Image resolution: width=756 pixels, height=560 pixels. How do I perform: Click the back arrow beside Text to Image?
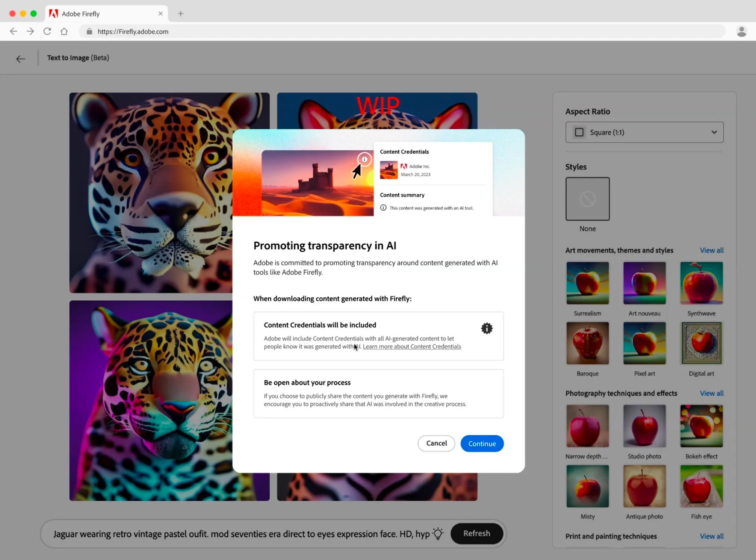coord(21,58)
